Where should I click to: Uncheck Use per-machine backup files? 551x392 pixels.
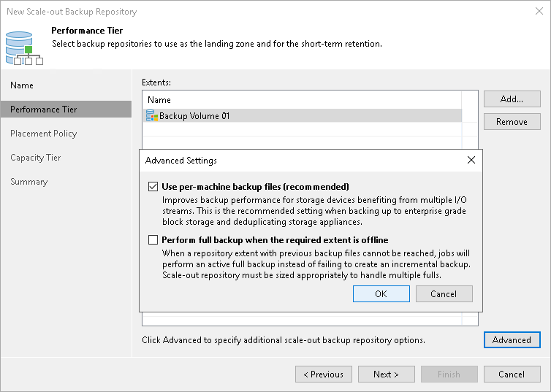click(x=153, y=187)
